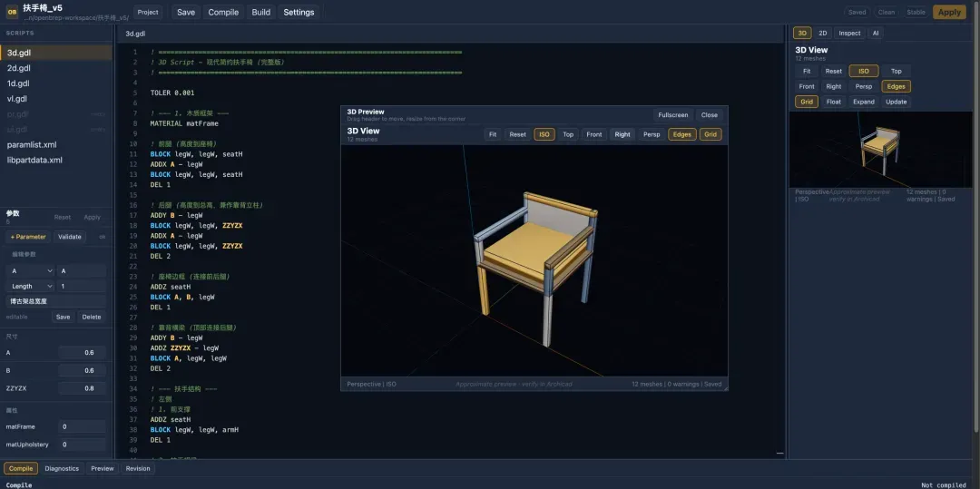This screenshot has width=980, height=489.
Task: Click Fullscreen in the 3D Preview window
Action: 673,115
